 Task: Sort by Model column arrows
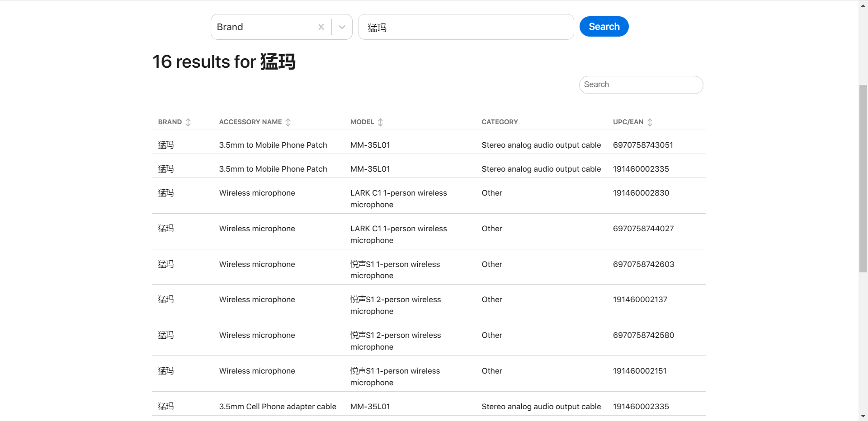pyautogui.click(x=380, y=122)
